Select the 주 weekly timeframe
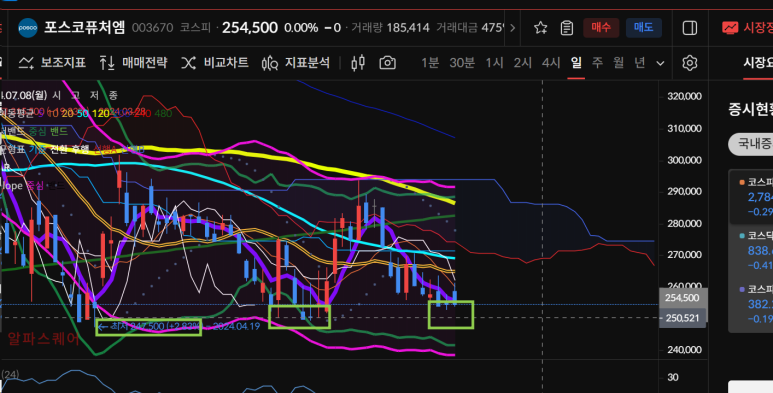Image resolution: width=773 pixels, height=393 pixels. click(x=597, y=63)
